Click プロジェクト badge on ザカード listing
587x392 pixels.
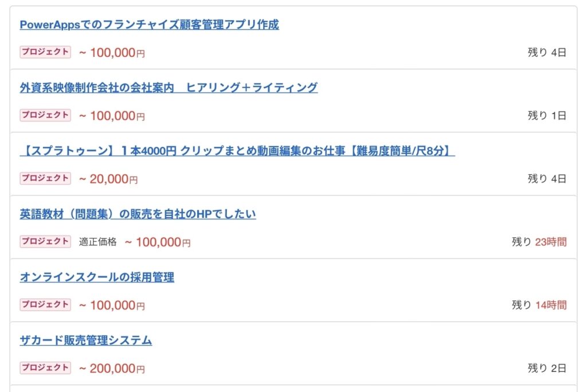pyautogui.click(x=45, y=368)
